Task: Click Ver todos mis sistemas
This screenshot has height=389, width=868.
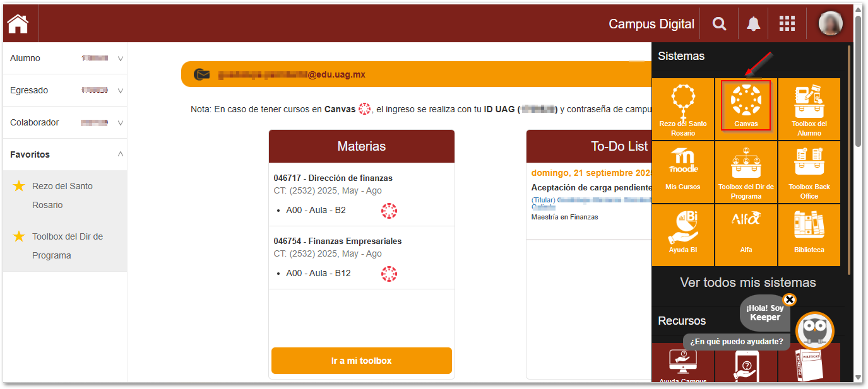Action: tap(748, 282)
